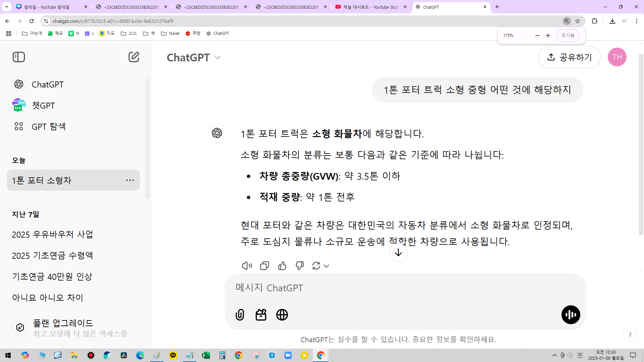Open ChatGPT model selector dropdown

coord(194,57)
